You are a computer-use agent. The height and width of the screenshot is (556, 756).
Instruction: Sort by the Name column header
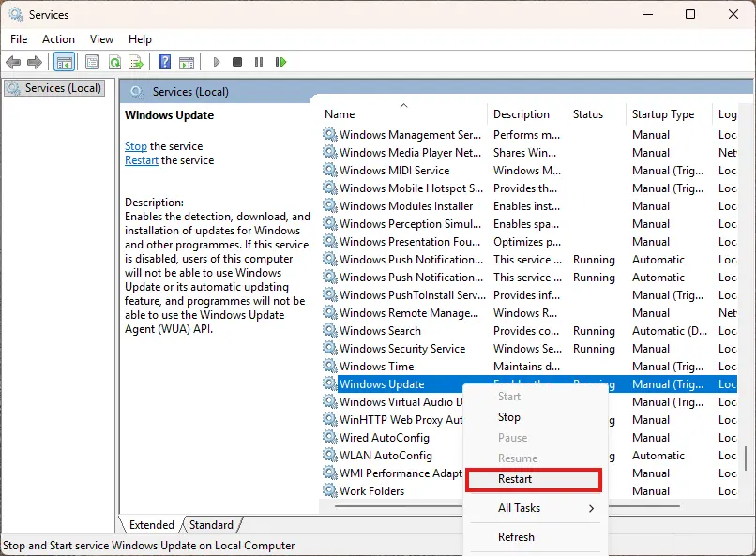click(403, 114)
